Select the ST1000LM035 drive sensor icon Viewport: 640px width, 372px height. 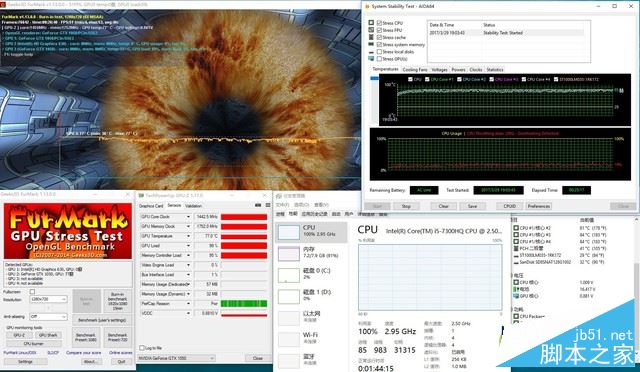[x=516, y=255]
